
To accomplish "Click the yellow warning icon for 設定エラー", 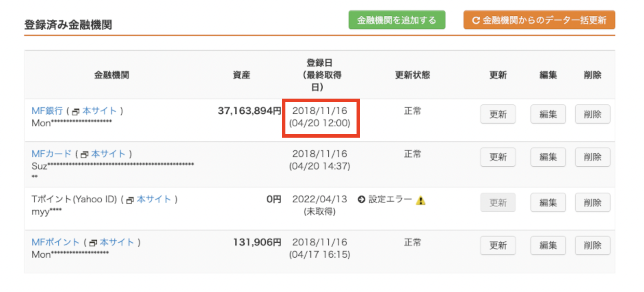I will tap(421, 200).
